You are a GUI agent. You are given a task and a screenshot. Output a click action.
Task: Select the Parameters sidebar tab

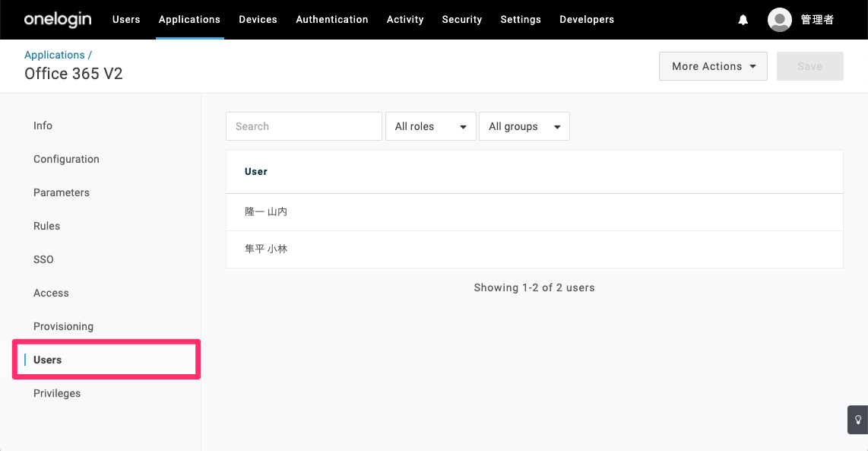click(x=62, y=192)
